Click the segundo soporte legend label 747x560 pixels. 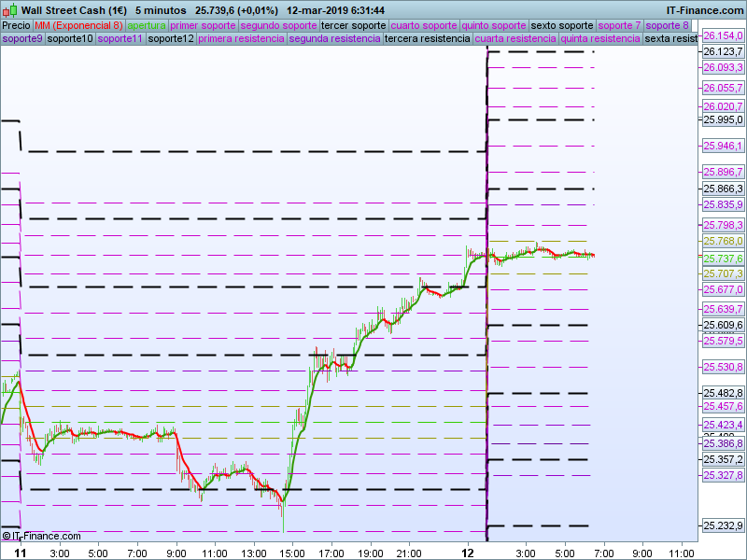(278, 25)
